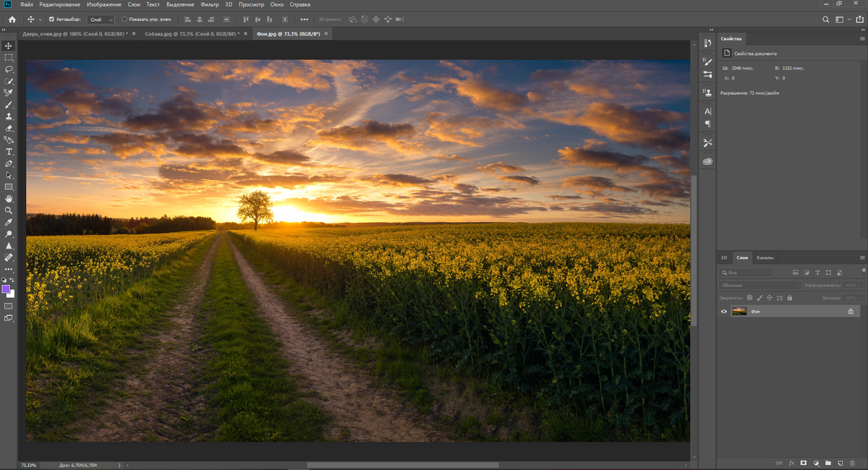This screenshot has width=868, height=470.
Task: Open the Обычные blend mode dropdown
Action: pyautogui.click(x=760, y=285)
